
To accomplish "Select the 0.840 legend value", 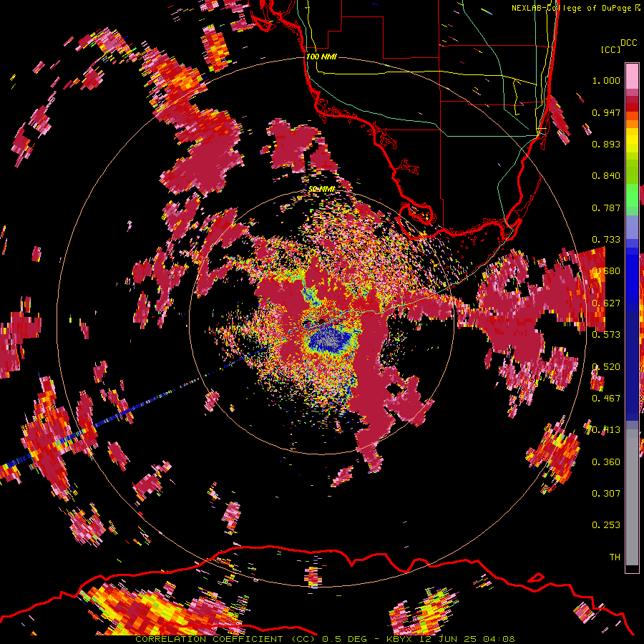I will click(x=606, y=176).
